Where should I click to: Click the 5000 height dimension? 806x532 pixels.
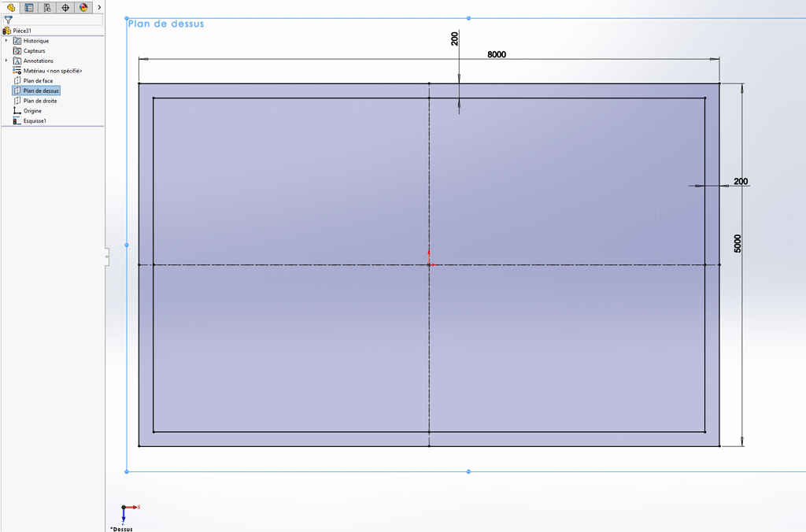pos(738,243)
